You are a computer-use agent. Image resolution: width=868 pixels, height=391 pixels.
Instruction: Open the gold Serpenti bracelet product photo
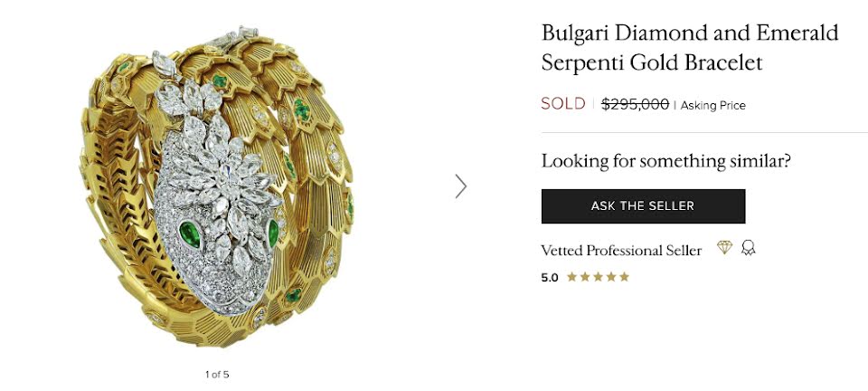tap(216, 186)
